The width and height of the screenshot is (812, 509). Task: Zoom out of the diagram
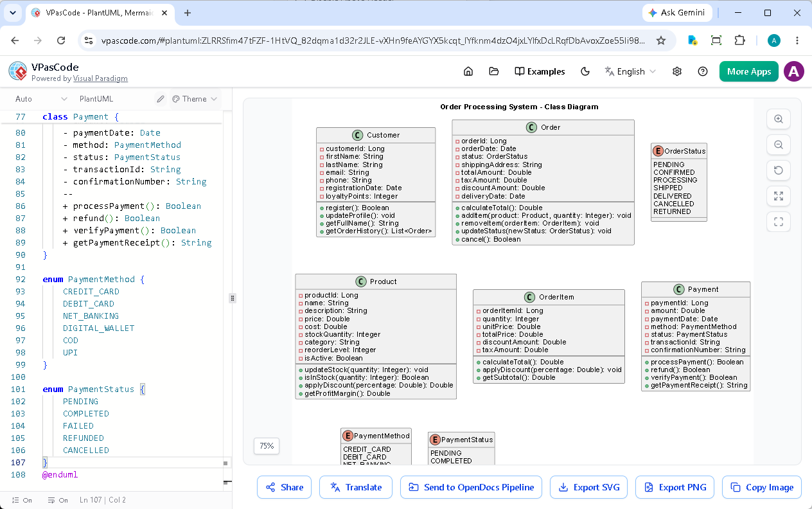point(779,145)
